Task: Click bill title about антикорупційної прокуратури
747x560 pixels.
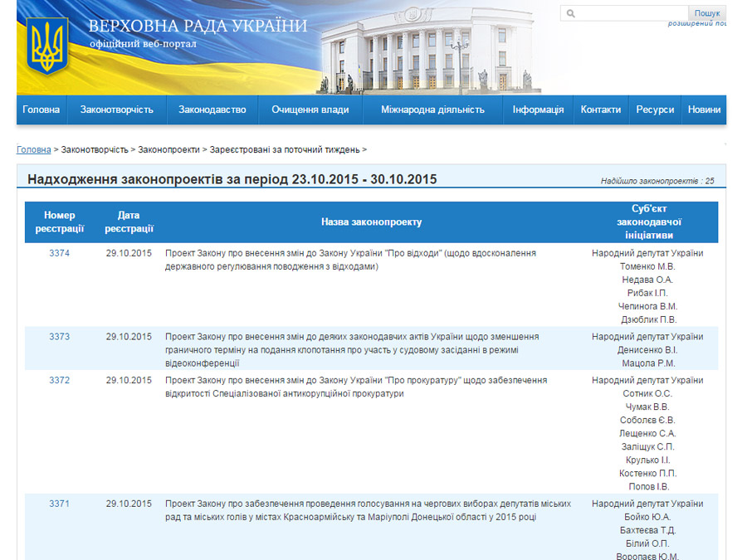Action: (x=356, y=387)
